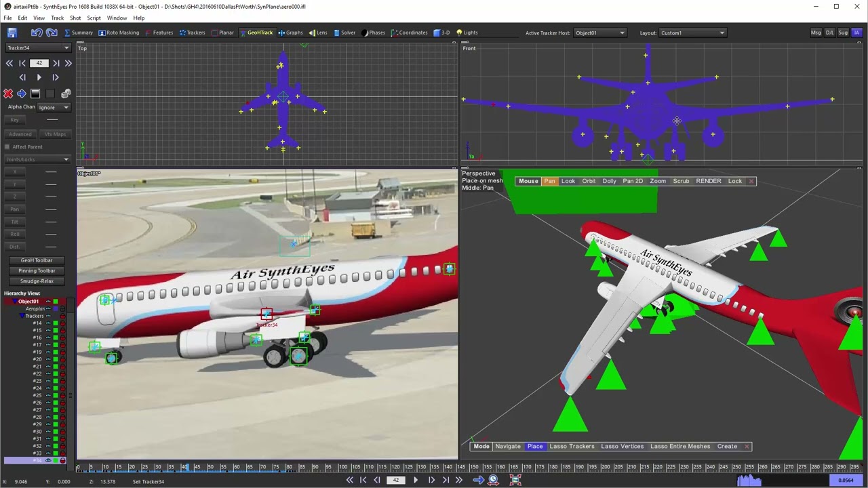Image resolution: width=868 pixels, height=488 pixels.
Task: Go to previous key in left panel
Action: coord(22,63)
